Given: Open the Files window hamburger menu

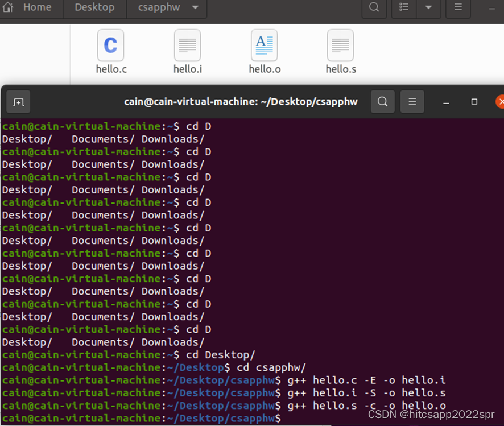Looking at the screenshot, I should [458, 7].
